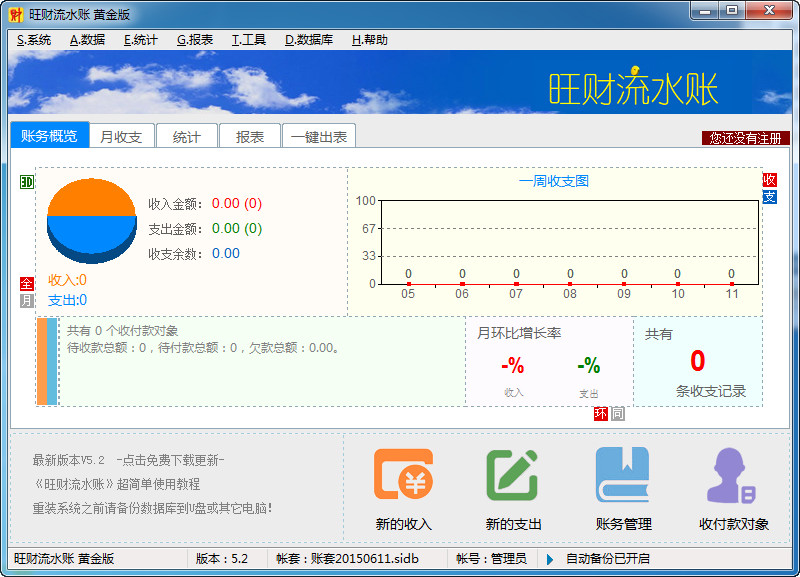Click the 待收款总额 summary line
The image size is (800, 577).
203,348
